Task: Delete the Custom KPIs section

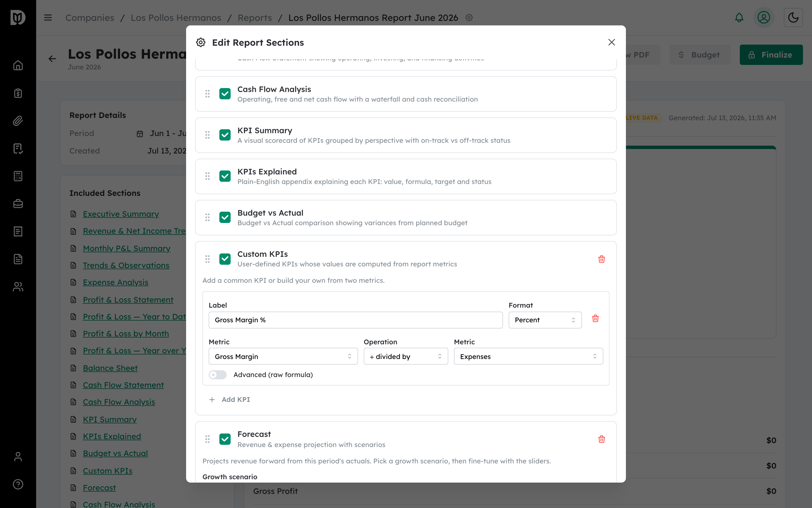Action: point(602,259)
